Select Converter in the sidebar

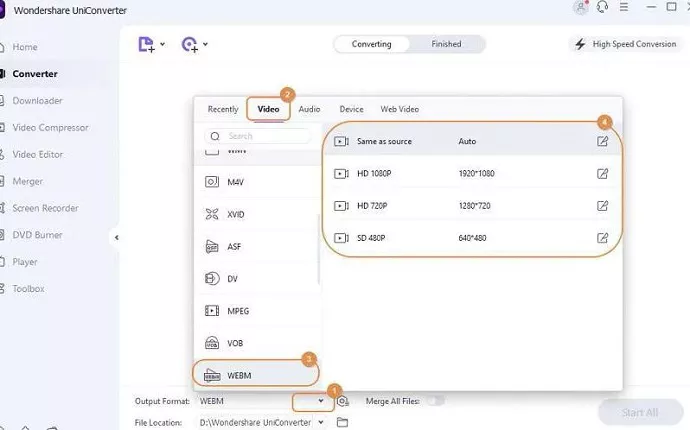(35, 74)
